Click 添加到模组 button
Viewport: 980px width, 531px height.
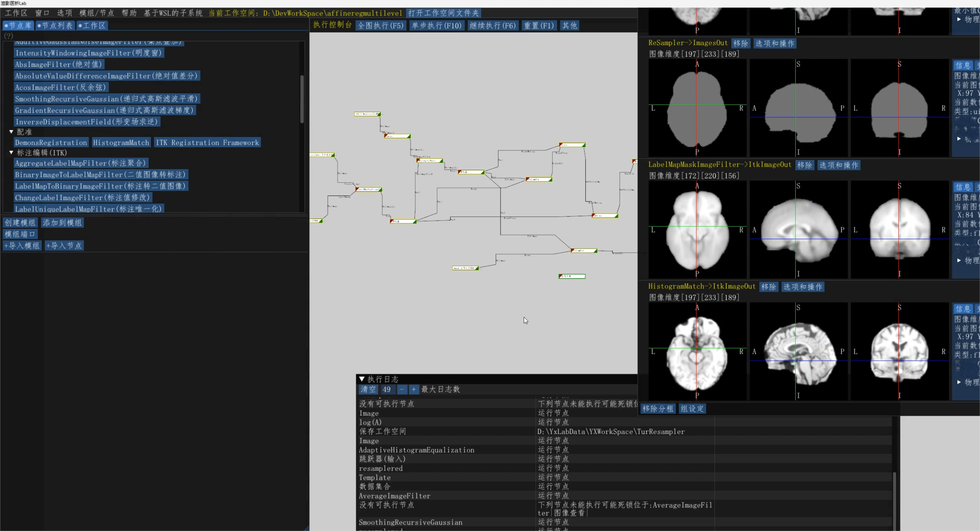coord(62,223)
